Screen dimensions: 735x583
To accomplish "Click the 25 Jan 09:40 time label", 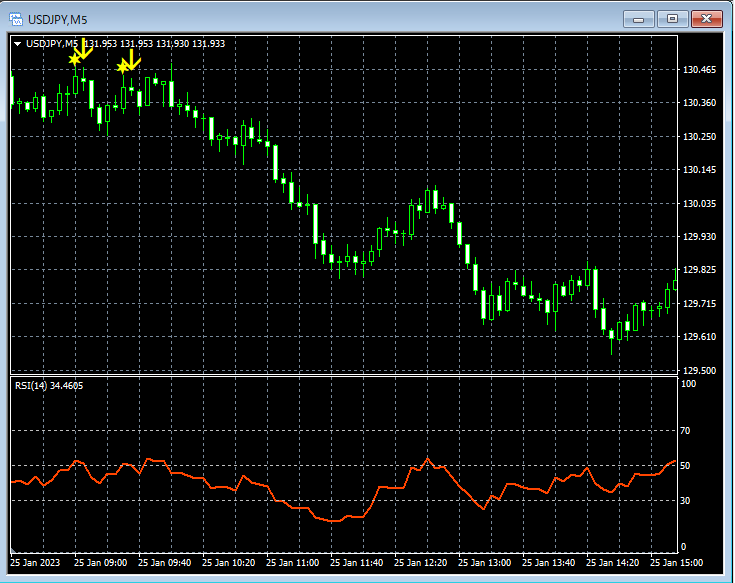I will click(x=165, y=562).
